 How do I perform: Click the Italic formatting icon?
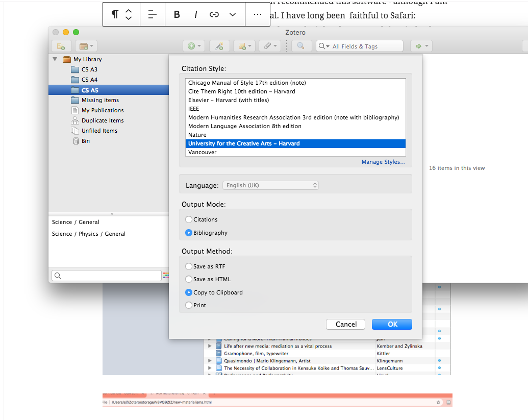click(x=196, y=14)
